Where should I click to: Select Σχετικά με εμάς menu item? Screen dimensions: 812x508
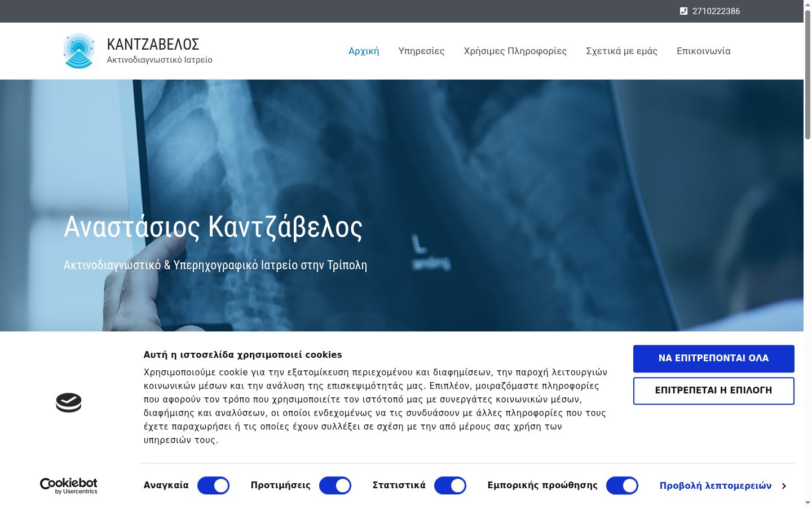(621, 51)
